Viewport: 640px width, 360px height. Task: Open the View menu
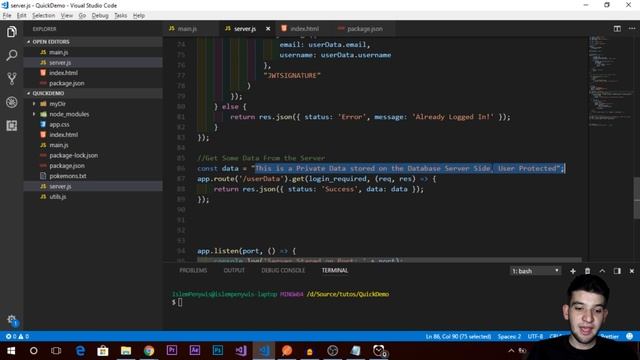(67, 16)
